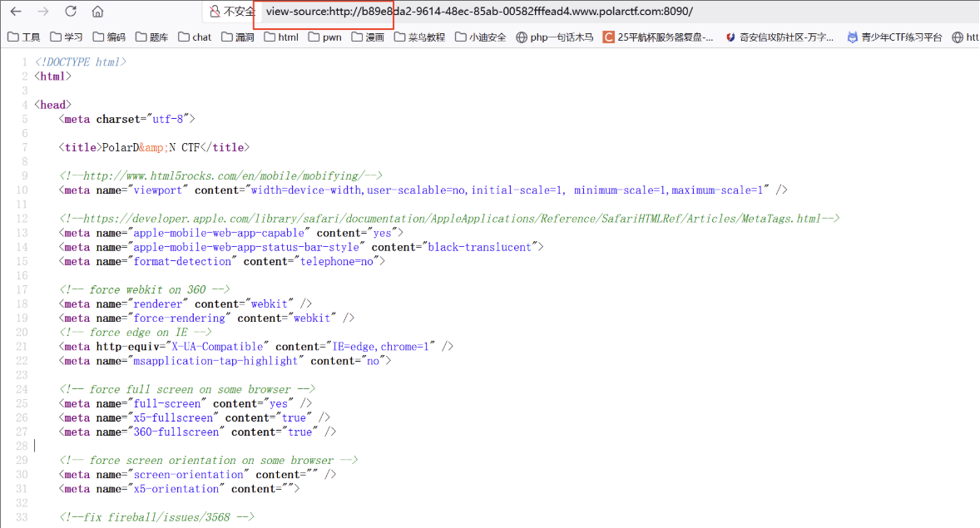Click the viewport meta name value
The image size is (980, 528).
157,190
